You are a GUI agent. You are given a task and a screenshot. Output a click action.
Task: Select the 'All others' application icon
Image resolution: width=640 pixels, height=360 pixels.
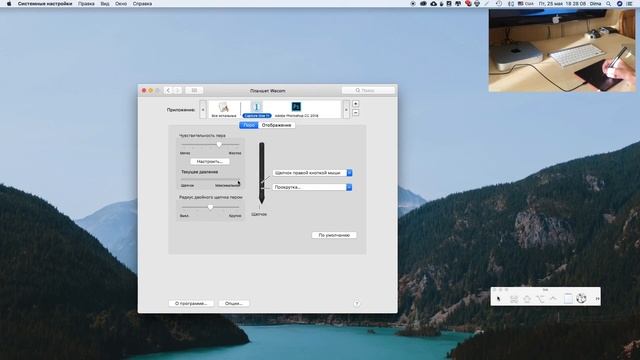[223, 107]
